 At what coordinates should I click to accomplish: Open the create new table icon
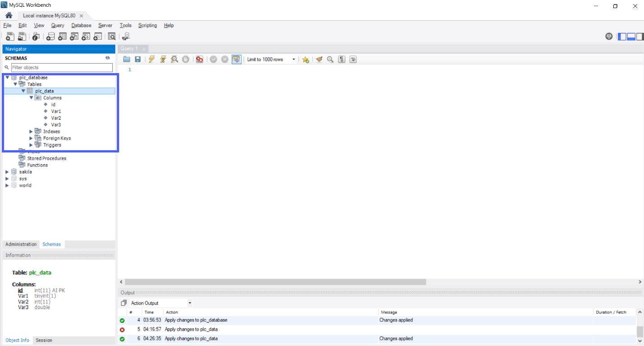pos(62,36)
